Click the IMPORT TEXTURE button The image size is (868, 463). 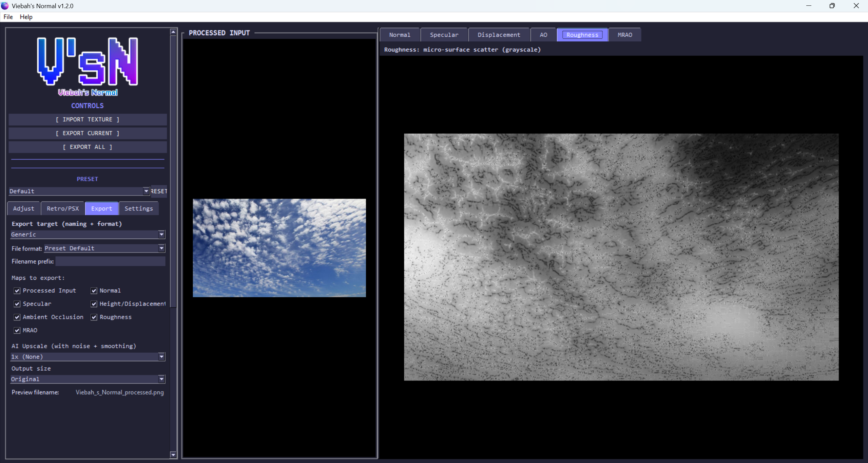tap(88, 119)
